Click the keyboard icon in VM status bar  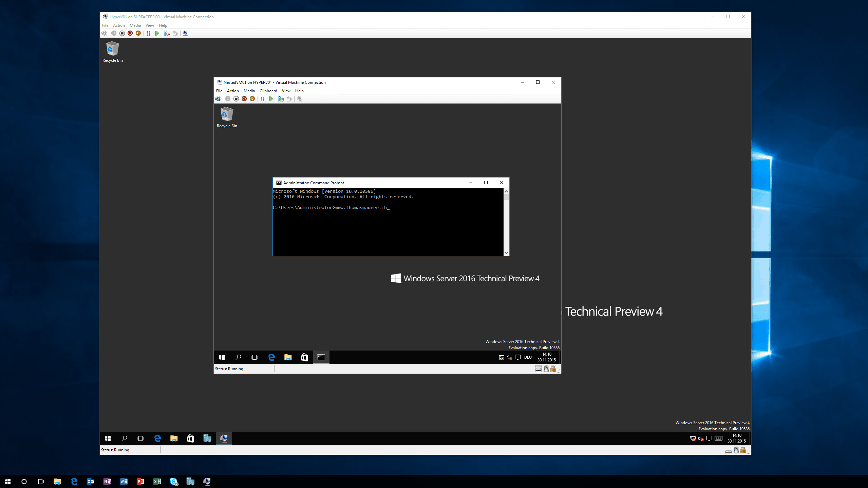point(539,369)
